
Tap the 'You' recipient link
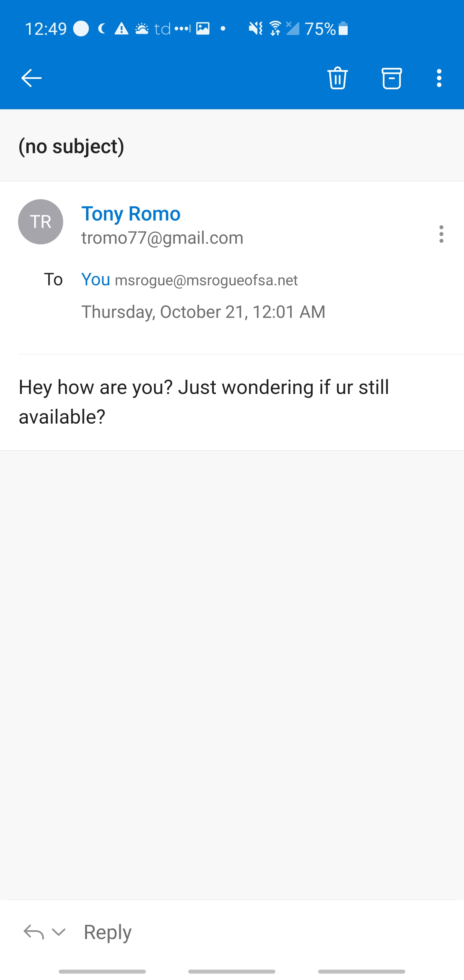click(x=95, y=279)
